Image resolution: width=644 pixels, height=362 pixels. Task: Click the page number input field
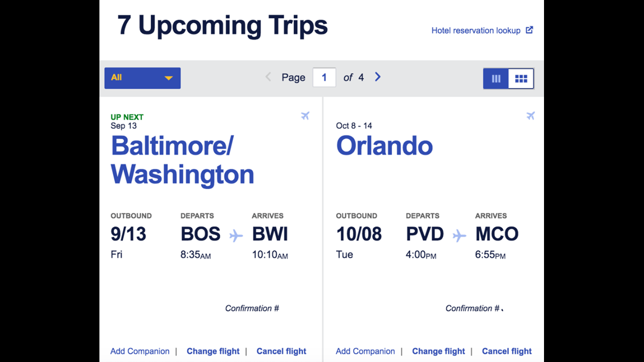(324, 77)
